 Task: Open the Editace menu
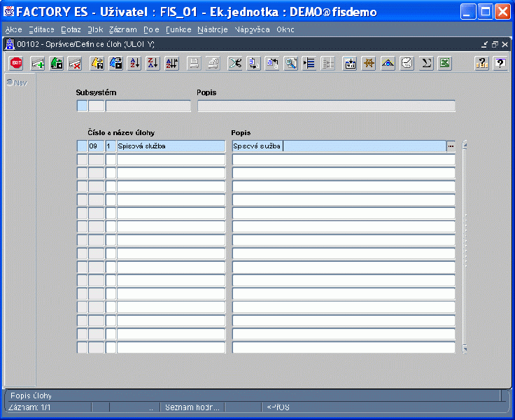coord(41,29)
